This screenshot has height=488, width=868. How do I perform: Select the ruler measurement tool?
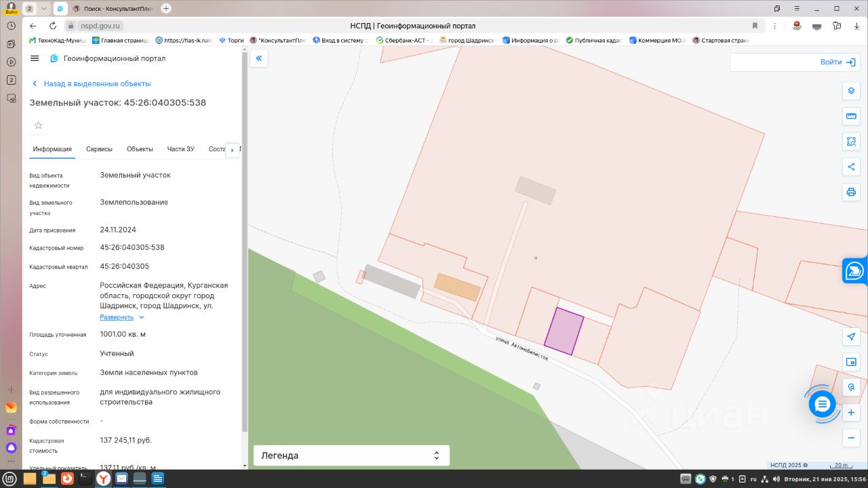pyautogui.click(x=851, y=116)
